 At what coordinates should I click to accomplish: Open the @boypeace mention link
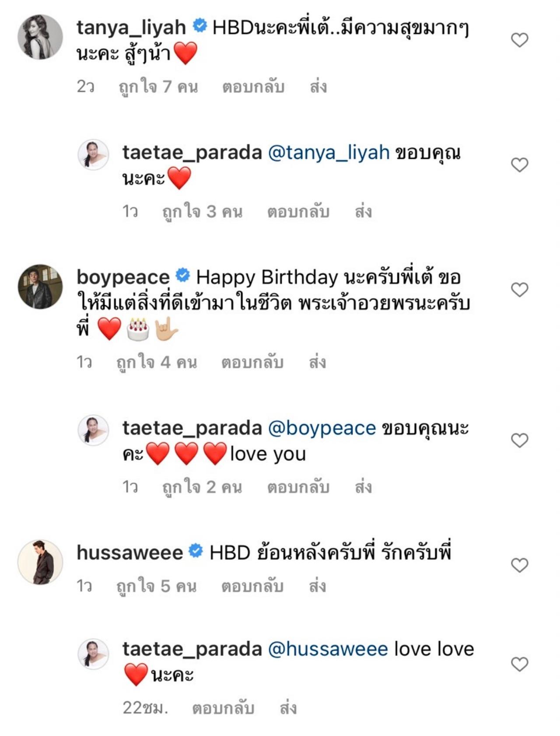322,428
